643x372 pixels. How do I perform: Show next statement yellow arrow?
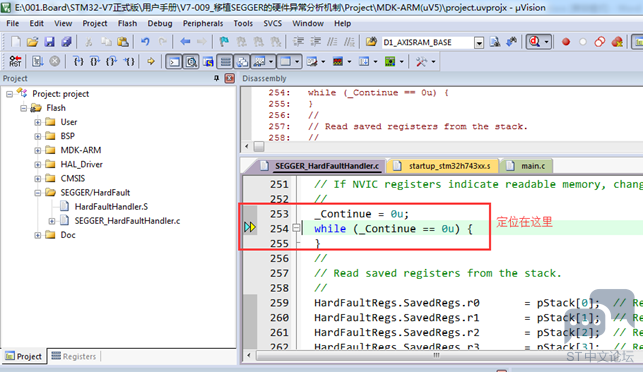(151, 62)
